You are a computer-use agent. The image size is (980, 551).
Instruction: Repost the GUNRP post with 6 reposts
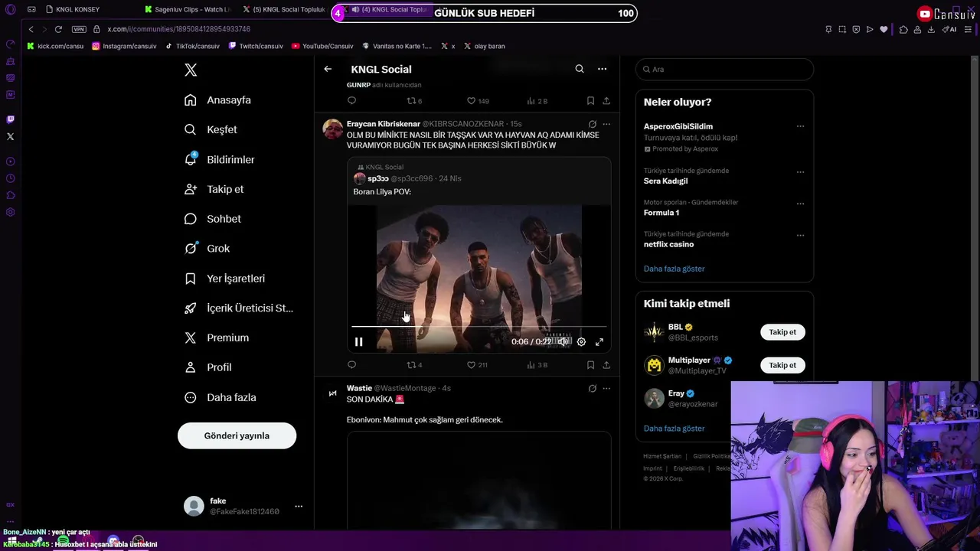[414, 101]
